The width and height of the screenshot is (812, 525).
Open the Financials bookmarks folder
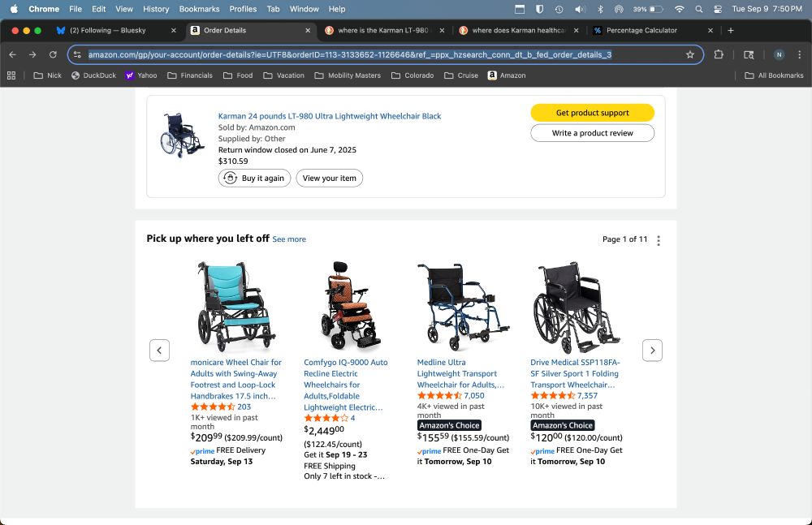pyautogui.click(x=189, y=75)
